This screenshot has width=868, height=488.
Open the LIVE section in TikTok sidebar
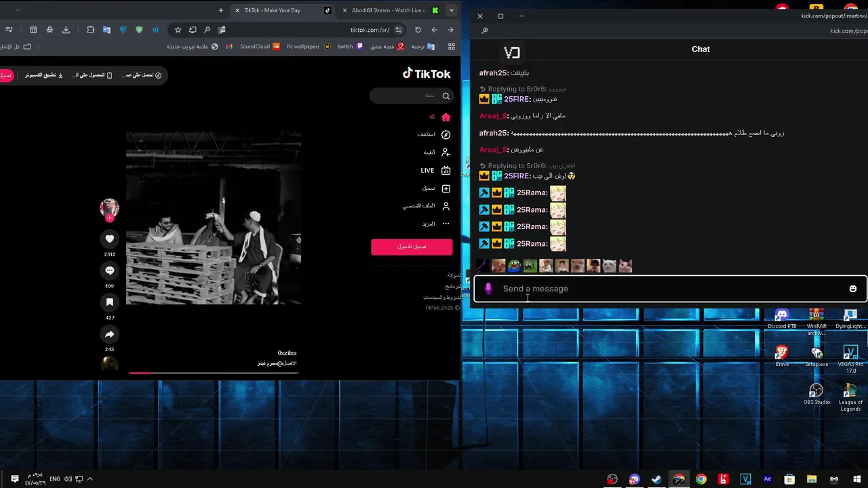(435, 171)
